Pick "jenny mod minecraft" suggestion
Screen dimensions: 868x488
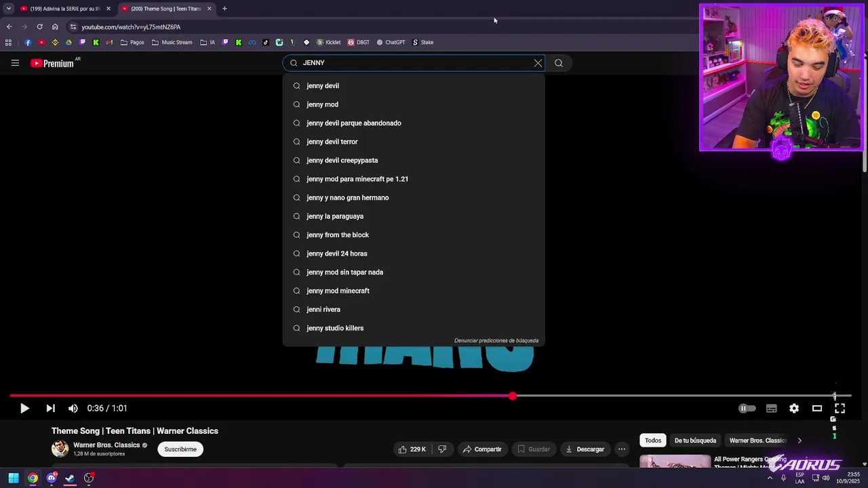[x=414, y=291]
